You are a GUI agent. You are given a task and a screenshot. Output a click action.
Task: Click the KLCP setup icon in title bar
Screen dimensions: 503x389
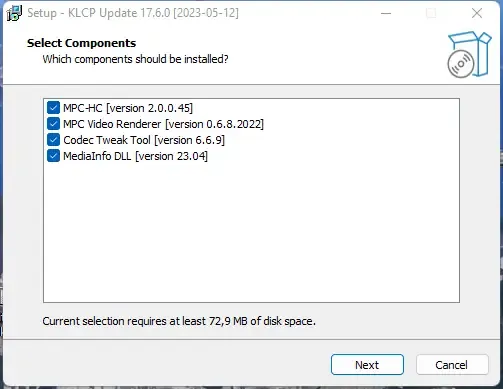(14, 13)
